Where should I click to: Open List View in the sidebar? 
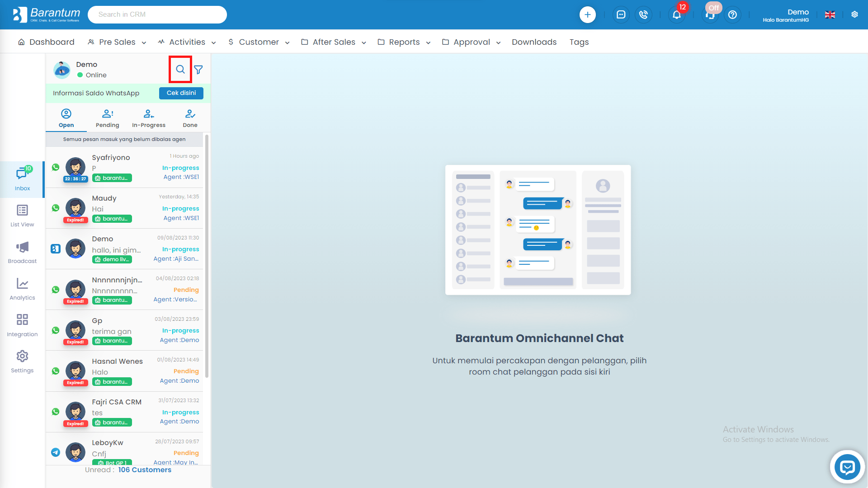(22, 216)
